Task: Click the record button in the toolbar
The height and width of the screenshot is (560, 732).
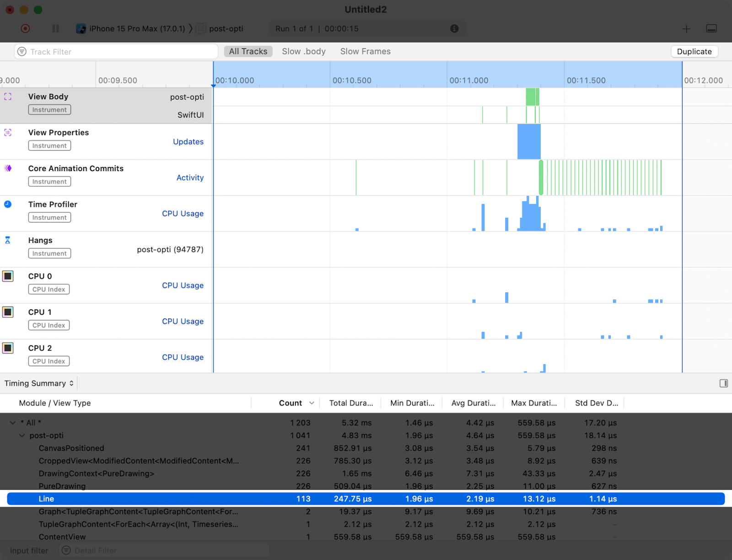Action: [25, 28]
